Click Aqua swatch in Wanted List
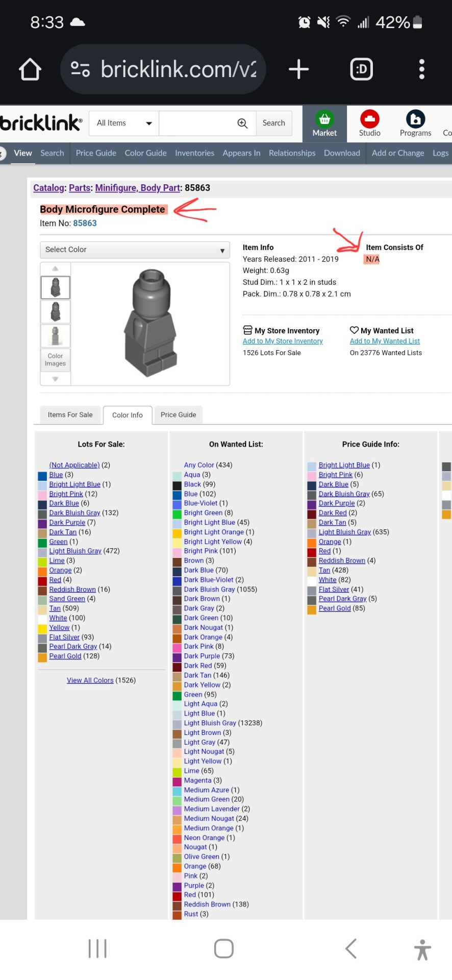Viewport: 452px width, 980px height. click(x=177, y=475)
